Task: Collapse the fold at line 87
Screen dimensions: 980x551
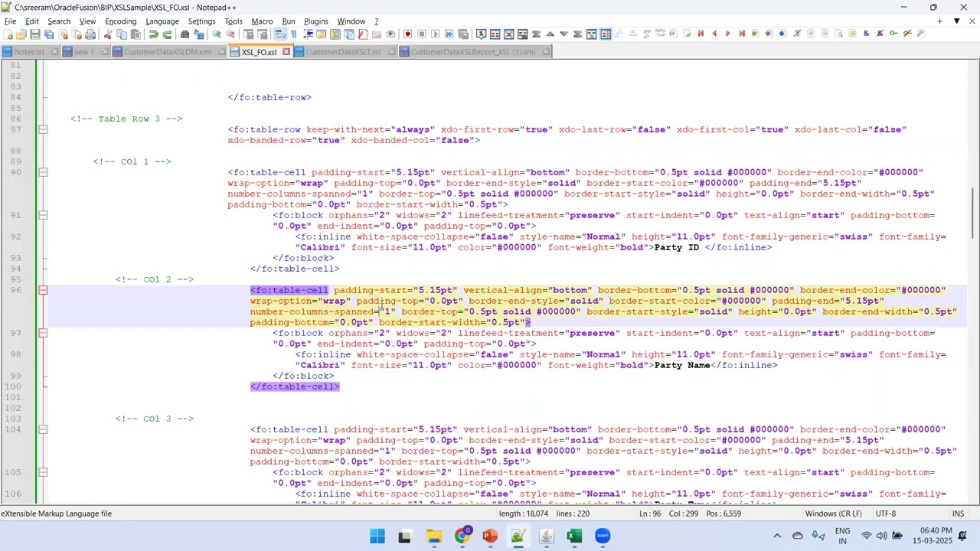Action: click(x=43, y=129)
